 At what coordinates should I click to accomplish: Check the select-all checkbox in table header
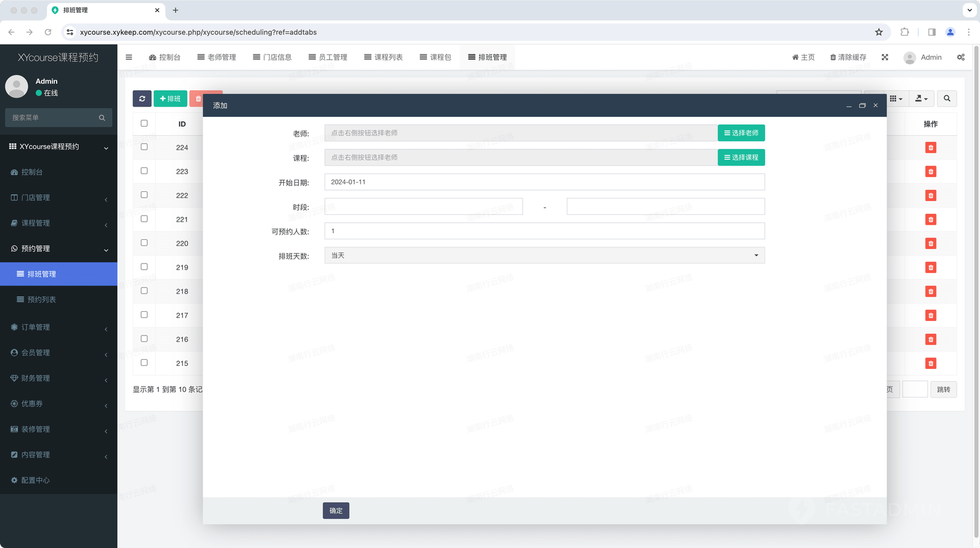[x=144, y=123]
